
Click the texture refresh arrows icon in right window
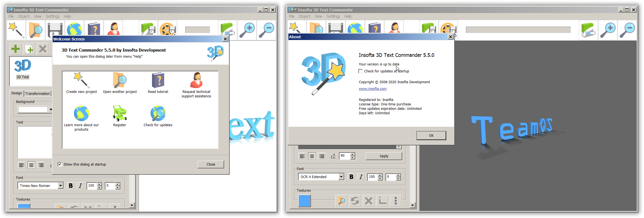[355, 201]
